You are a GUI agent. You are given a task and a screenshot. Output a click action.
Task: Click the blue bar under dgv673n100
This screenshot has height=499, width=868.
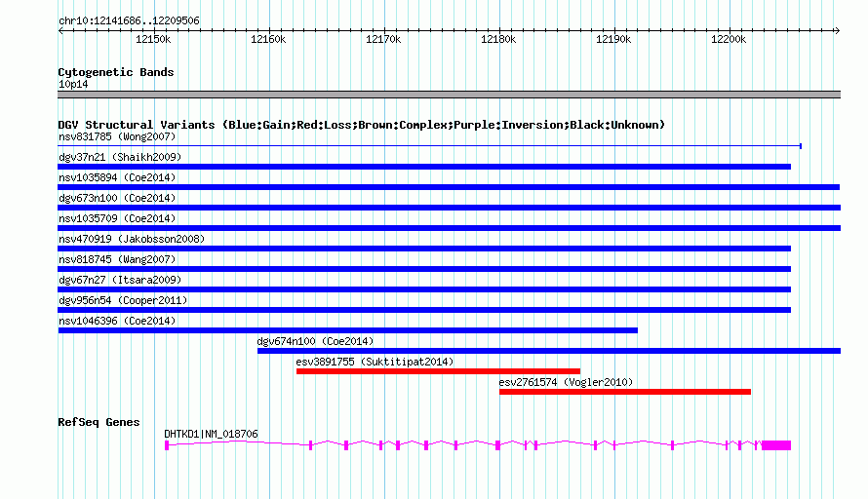450,208
